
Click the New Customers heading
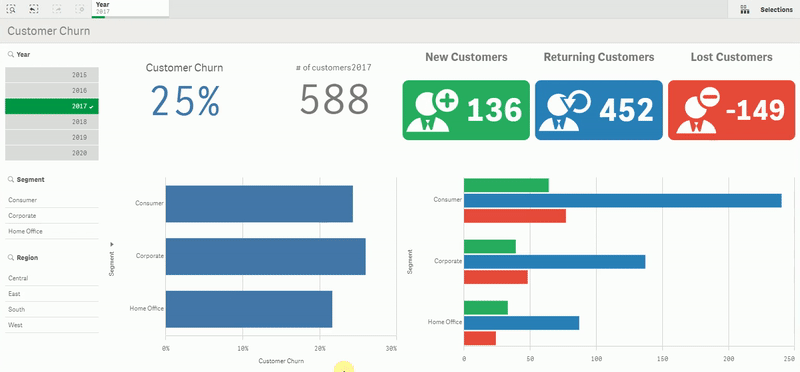(x=466, y=57)
